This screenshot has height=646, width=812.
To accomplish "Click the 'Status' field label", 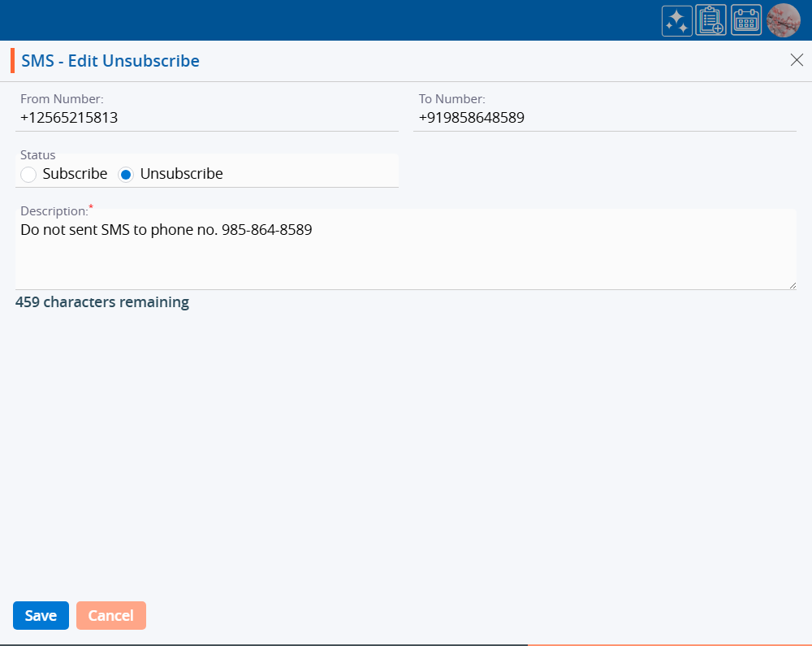I will pos(38,155).
